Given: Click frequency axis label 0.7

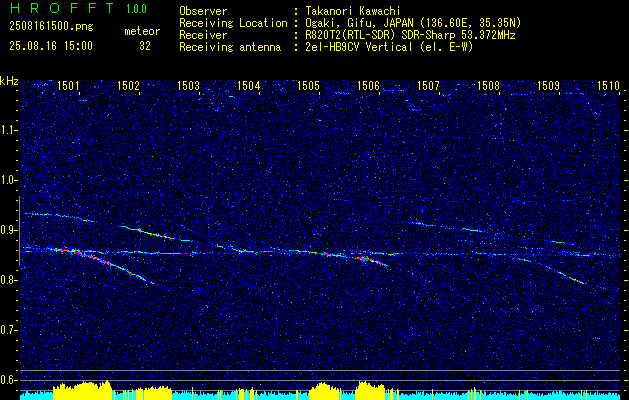Looking at the screenshot, I should point(9,330).
